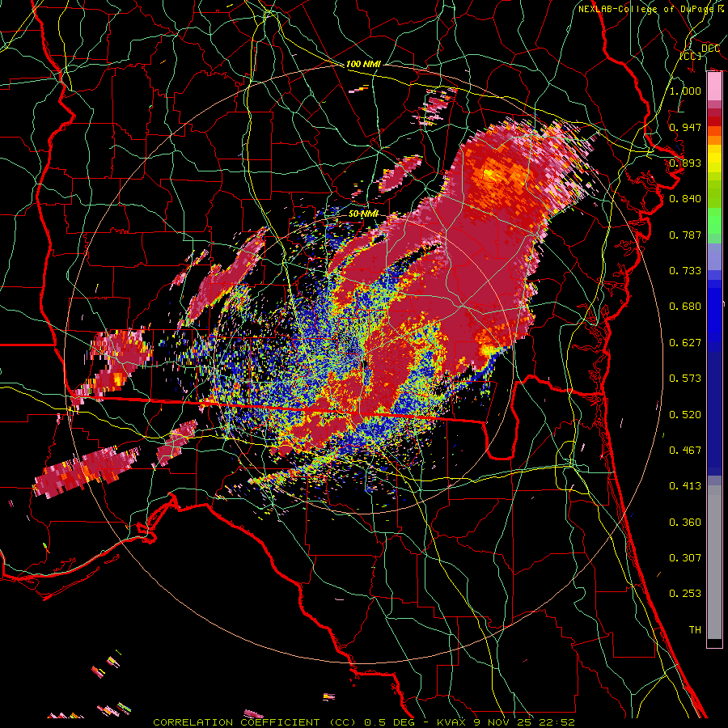Click the 0.253 value on color scale
This screenshot has height=728, width=728.
(685, 594)
